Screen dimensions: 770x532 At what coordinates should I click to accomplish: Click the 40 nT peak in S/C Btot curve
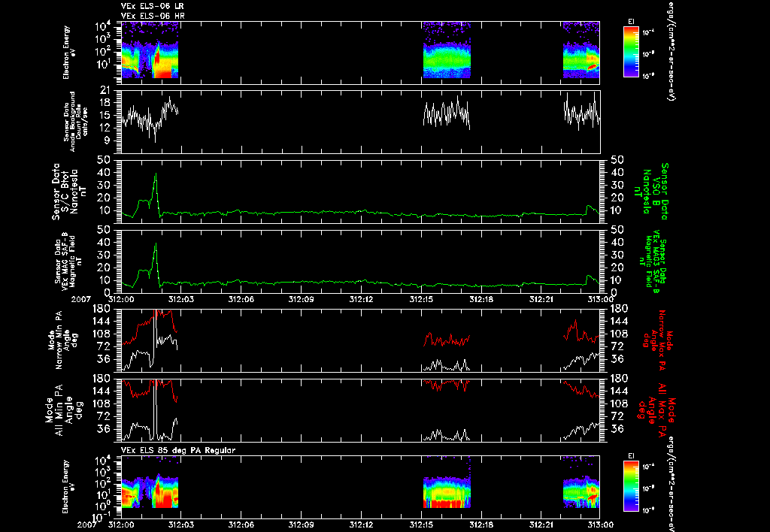(156, 174)
